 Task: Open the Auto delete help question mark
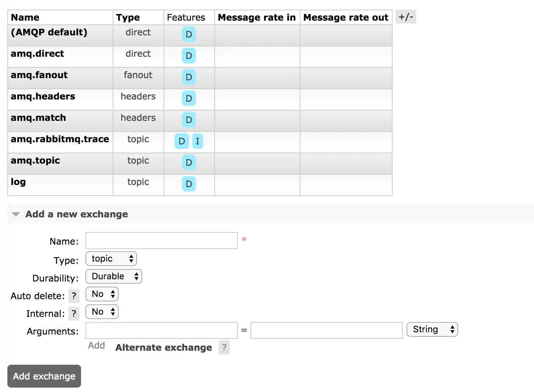pos(74,296)
